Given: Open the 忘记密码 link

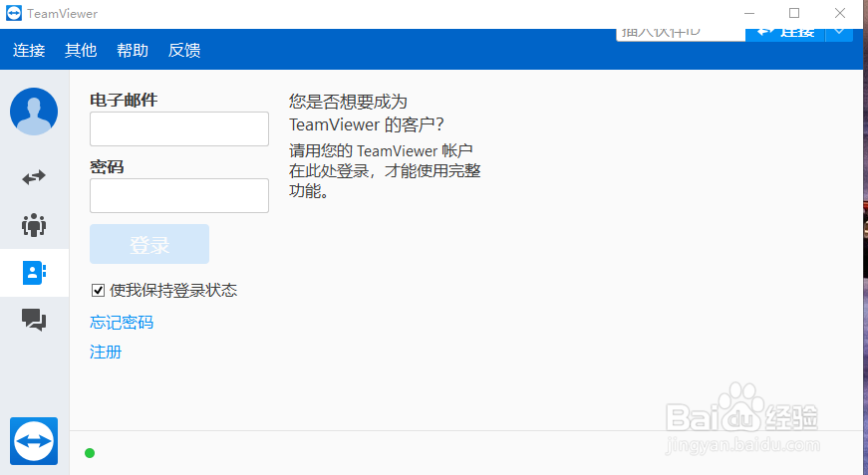Looking at the screenshot, I should coord(122,323).
